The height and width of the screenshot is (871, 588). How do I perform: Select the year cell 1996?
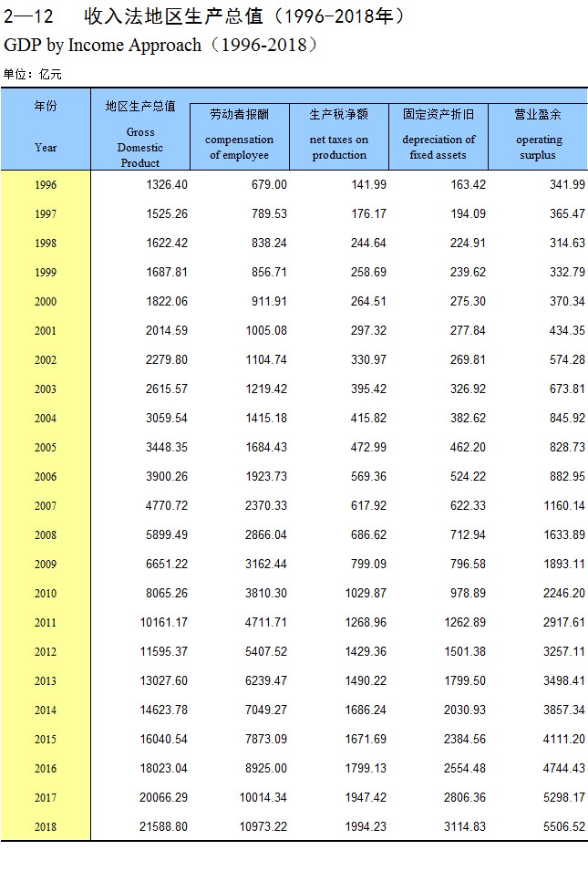pos(46,185)
